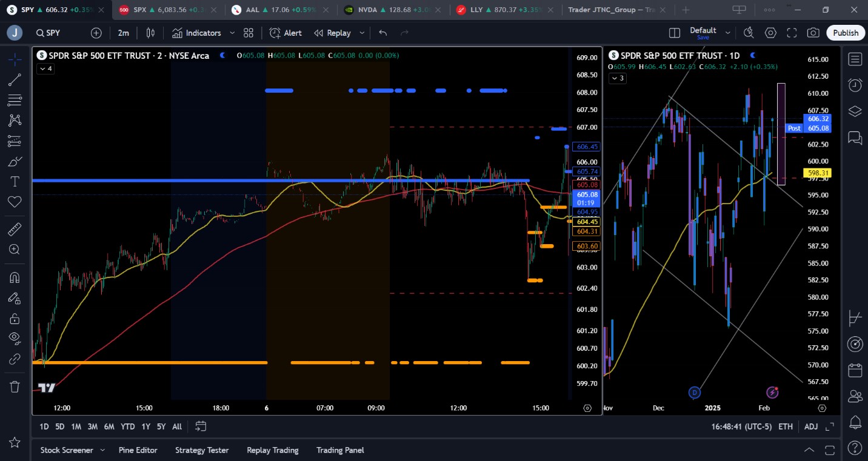Toggle lock all drawings
This screenshot has width=868, height=461.
pos(15,319)
